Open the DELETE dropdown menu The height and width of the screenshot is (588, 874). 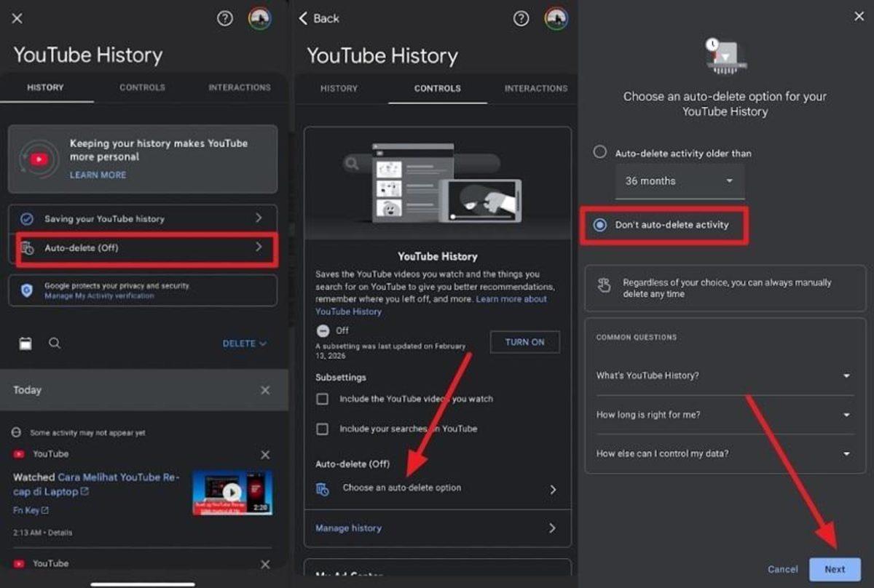(x=245, y=343)
